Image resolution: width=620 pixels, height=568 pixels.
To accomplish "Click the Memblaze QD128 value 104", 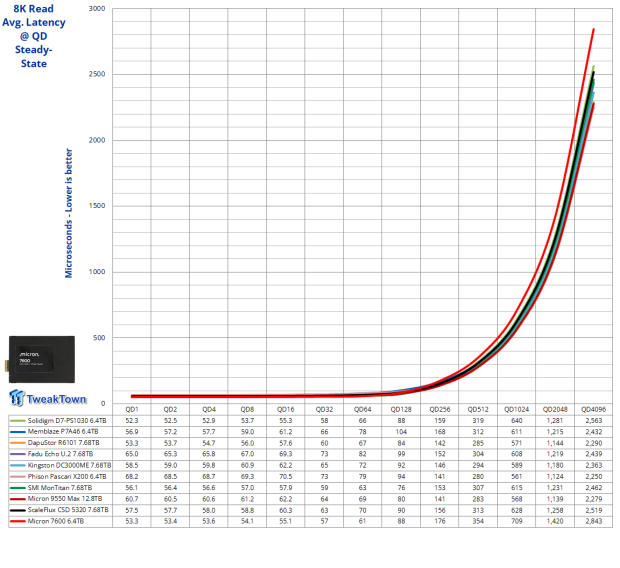I will pos(401,432).
